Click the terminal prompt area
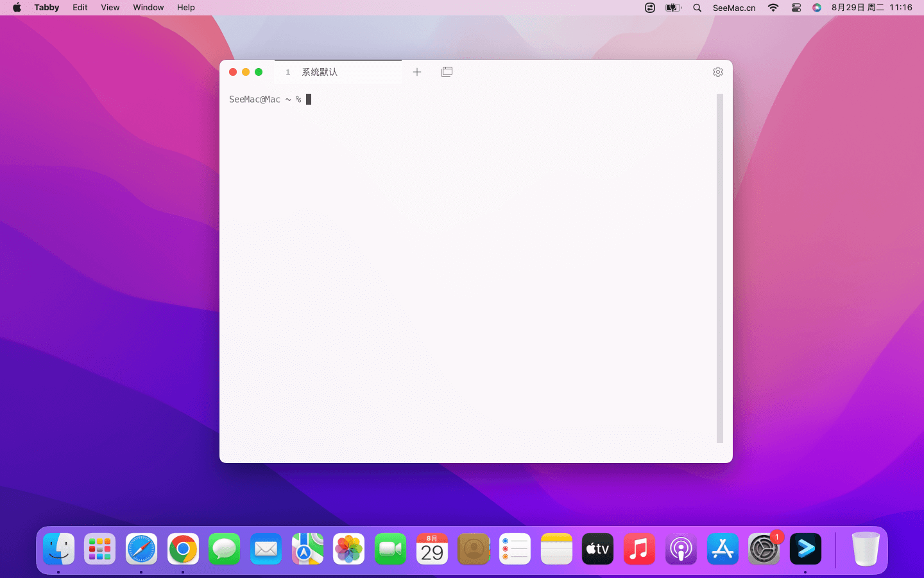Image resolution: width=924 pixels, height=578 pixels. tap(270, 100)
